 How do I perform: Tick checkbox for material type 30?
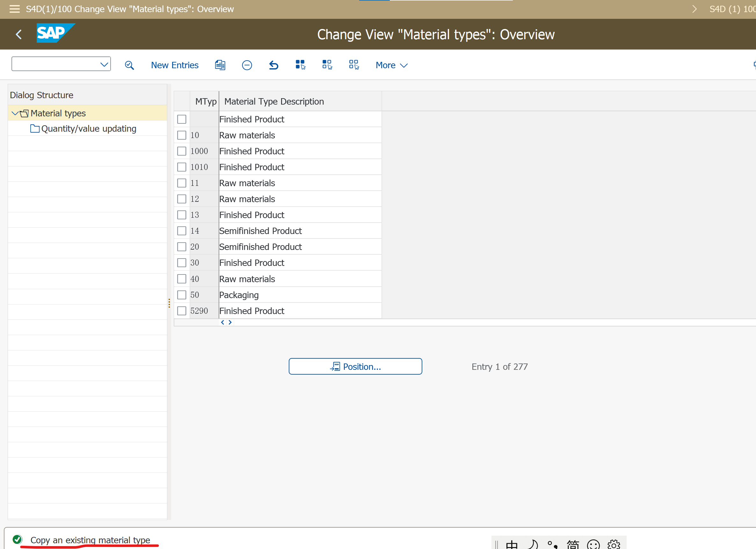[x=182, y=263]
